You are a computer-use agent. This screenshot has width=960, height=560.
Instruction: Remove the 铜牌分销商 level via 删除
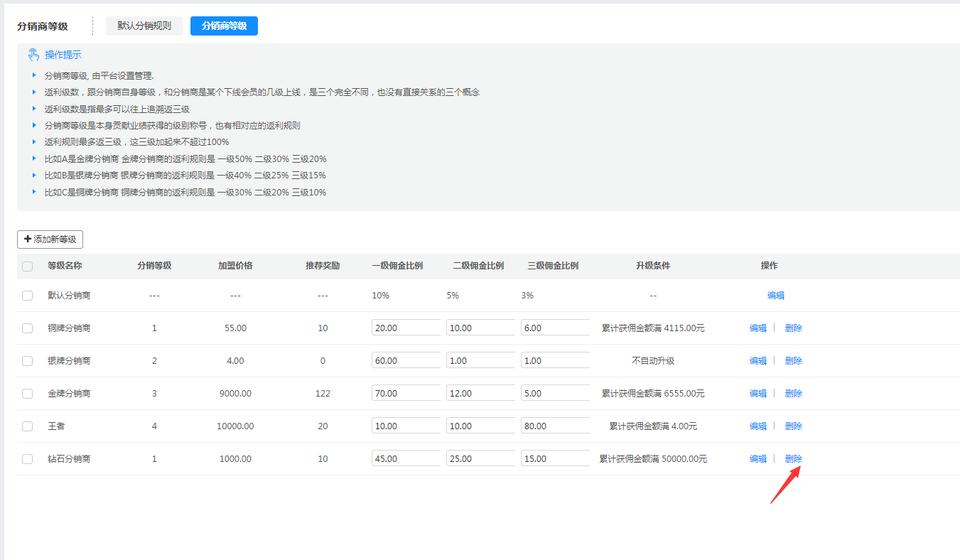pos(793,328)
